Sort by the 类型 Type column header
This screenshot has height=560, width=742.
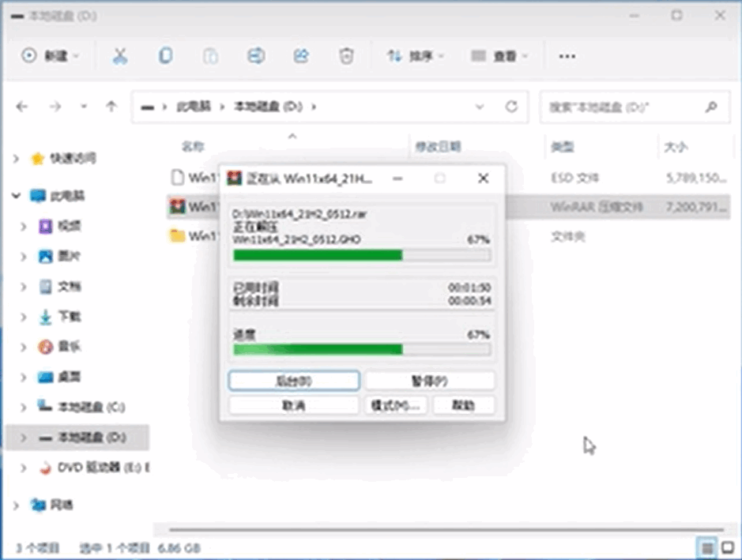click(x=562, y=147)
